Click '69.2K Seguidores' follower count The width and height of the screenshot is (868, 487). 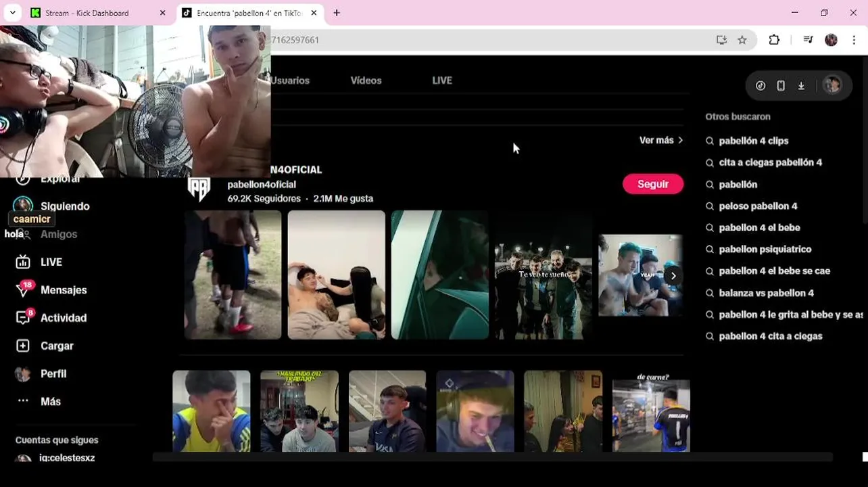coord(264,198)
